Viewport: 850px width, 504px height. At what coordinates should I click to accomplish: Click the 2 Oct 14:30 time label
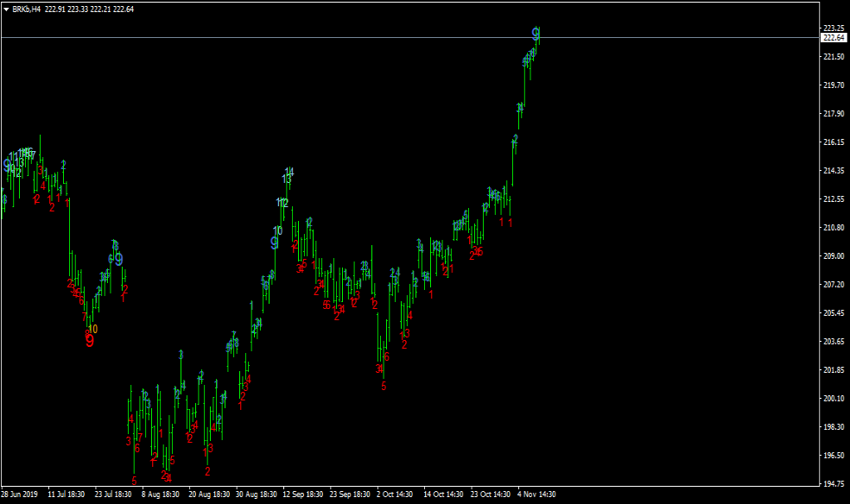pos(396,495)
